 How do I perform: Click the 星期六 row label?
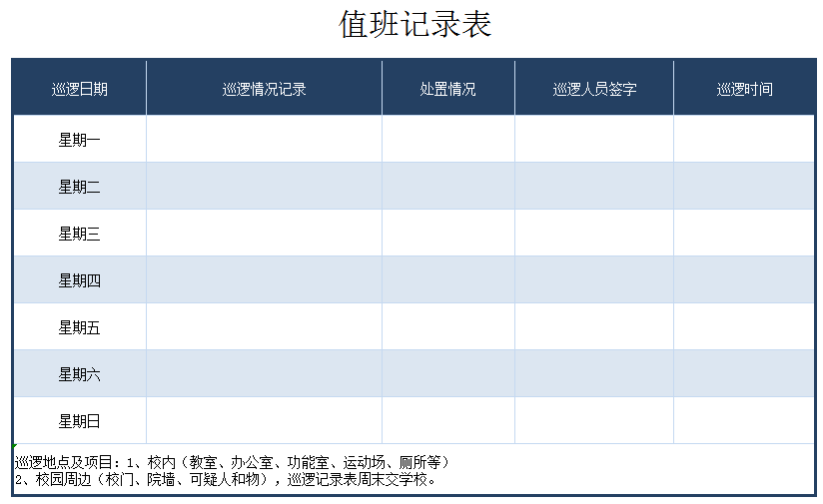pyautogui.click(x=80, y=374)
